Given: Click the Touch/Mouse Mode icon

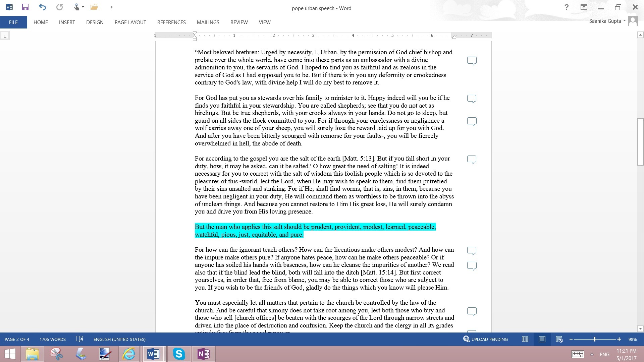Looking at the screenshot, I should [x=76, y=7].
